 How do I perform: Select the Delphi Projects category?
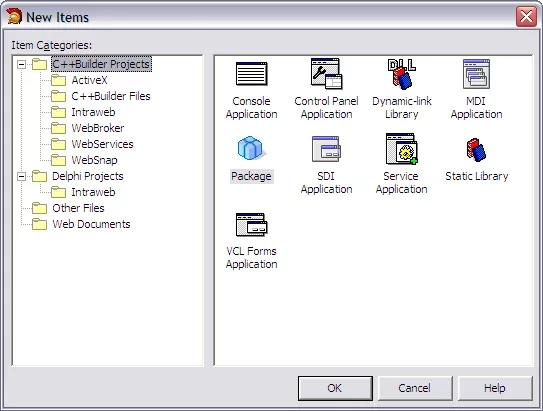tap(88, 176)
